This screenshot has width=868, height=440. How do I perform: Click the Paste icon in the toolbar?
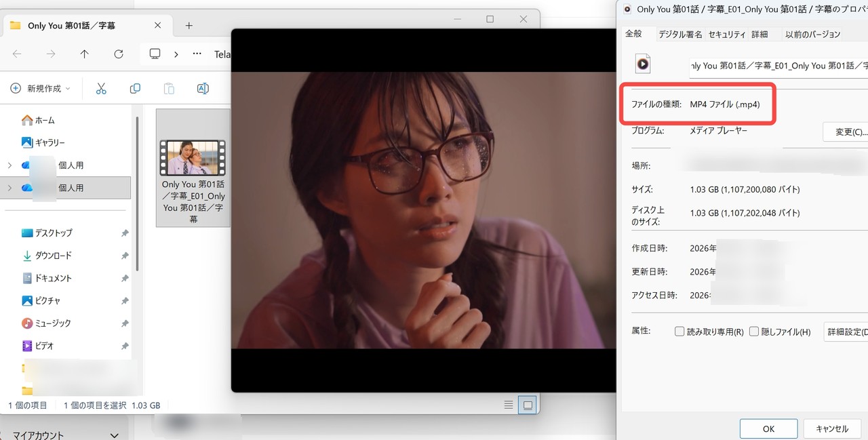[x=167, y=88]
